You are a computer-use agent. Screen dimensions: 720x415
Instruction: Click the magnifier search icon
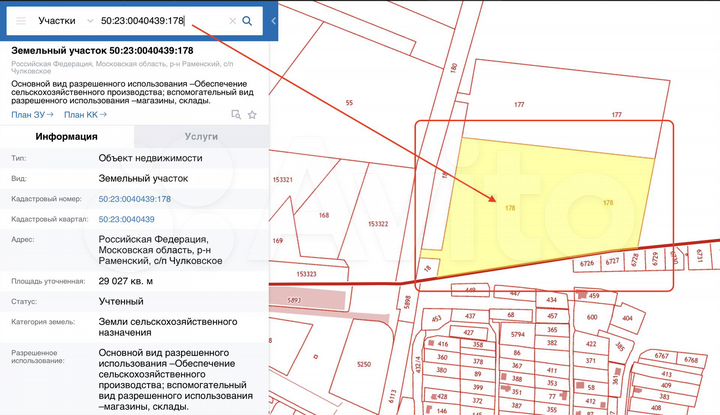247,20
